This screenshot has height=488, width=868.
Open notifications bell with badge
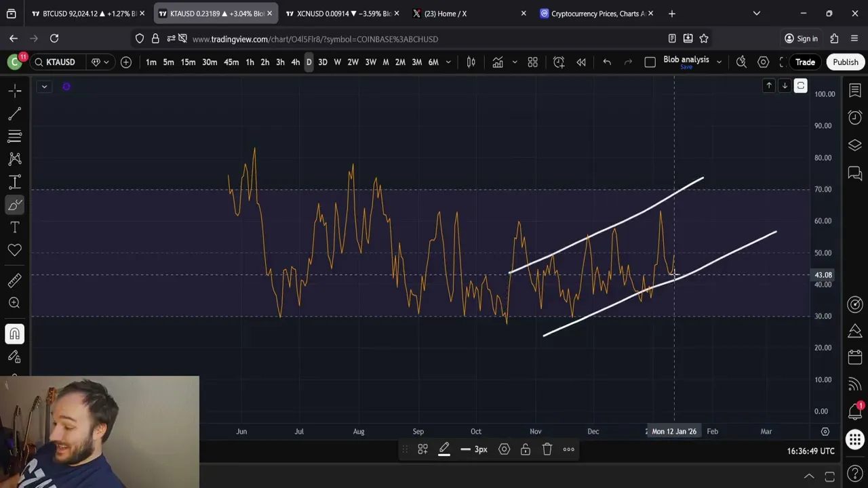coord(855,411)
